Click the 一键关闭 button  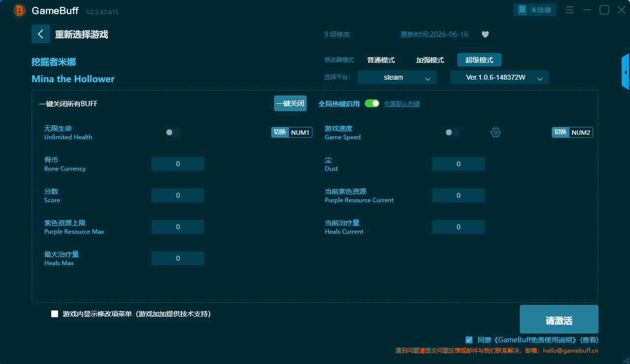[290, 103]
